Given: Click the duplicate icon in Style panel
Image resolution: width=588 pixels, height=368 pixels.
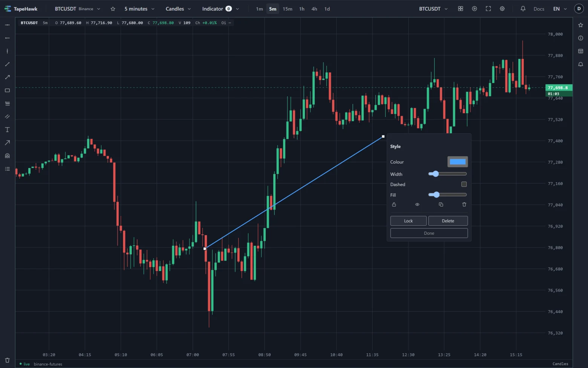Looking at the screenshot, I should (x=441, y=205).
